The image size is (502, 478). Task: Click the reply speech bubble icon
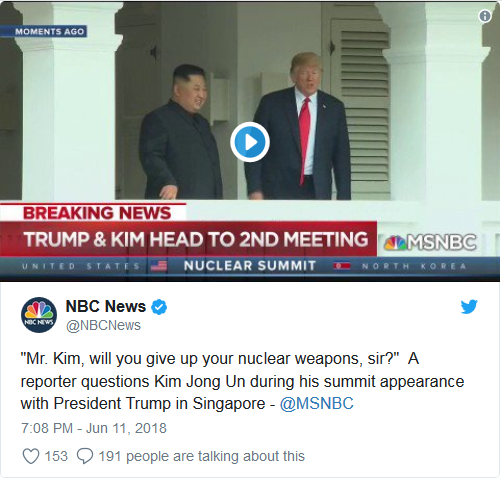[85, 456]
